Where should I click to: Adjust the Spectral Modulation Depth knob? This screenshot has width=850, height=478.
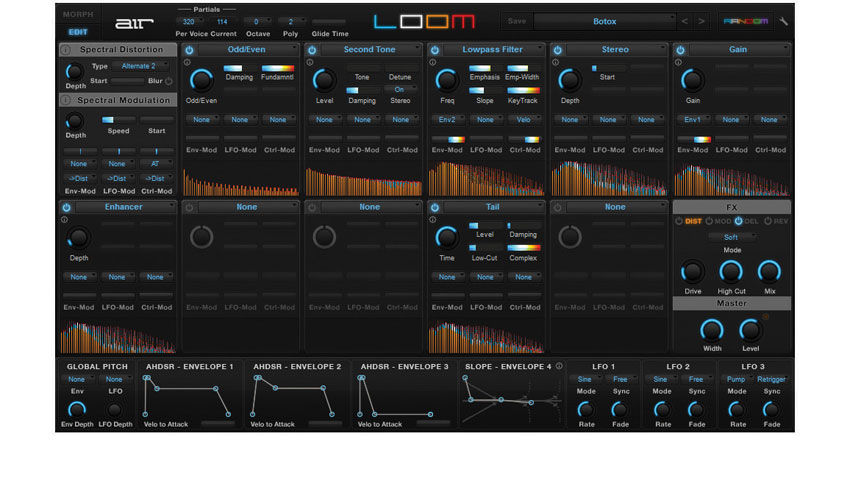[x=74, y=121]
